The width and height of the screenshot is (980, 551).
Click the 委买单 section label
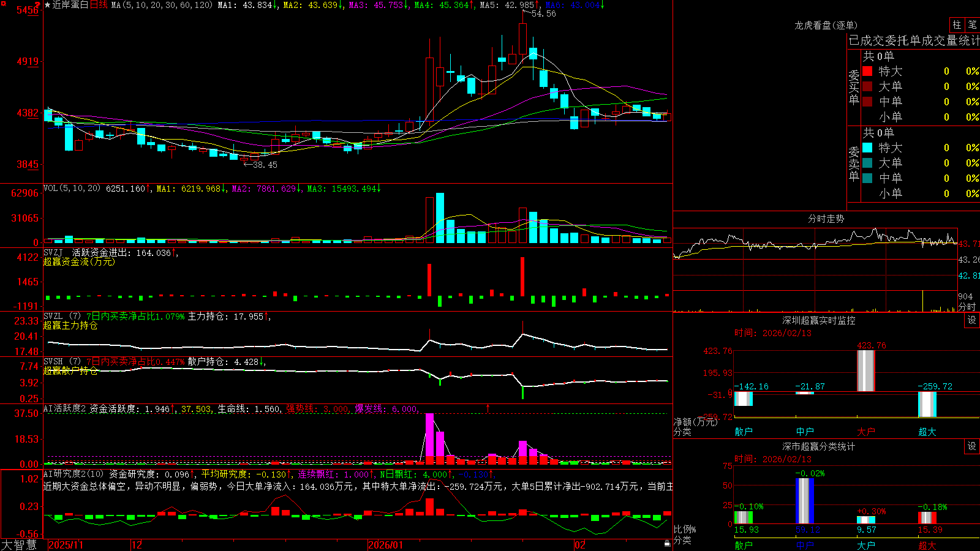click(x=854, y=88)
